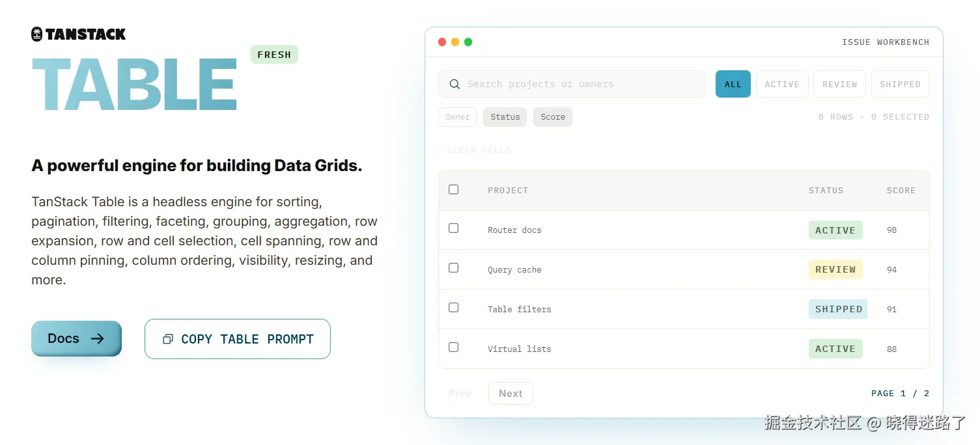Click the score value 94
Viewport: 980px width, 445px height.
[x=891, y=270]
